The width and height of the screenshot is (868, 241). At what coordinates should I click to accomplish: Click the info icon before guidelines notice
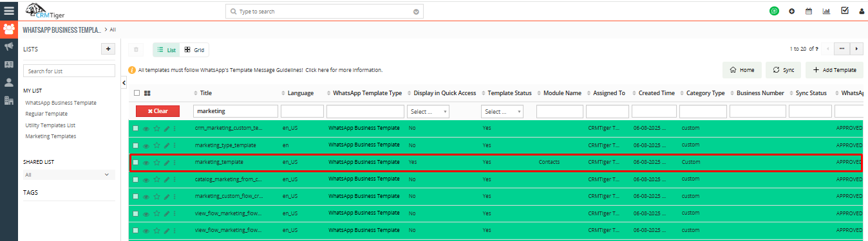pyautogui.click(x=132, y=70)
